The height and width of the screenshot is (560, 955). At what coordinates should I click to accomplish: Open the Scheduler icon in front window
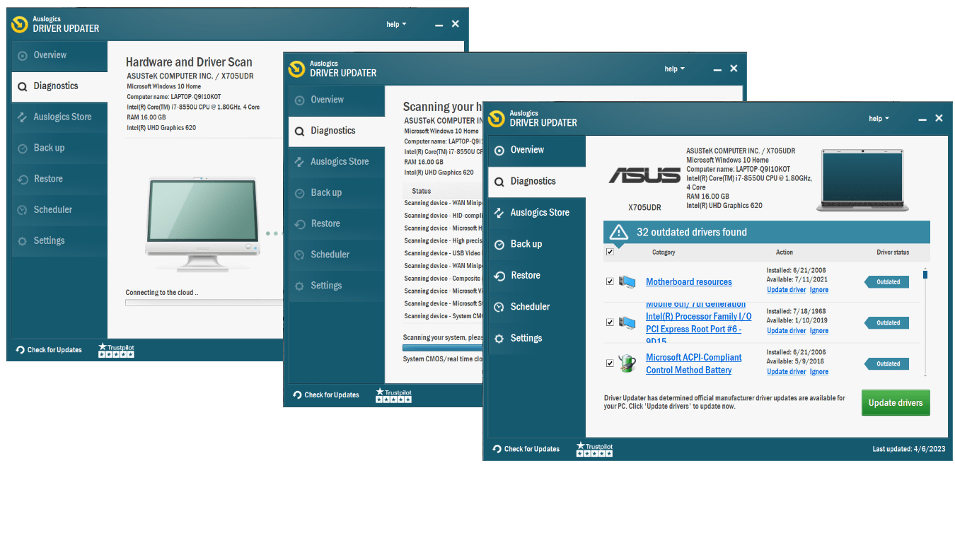499,307
